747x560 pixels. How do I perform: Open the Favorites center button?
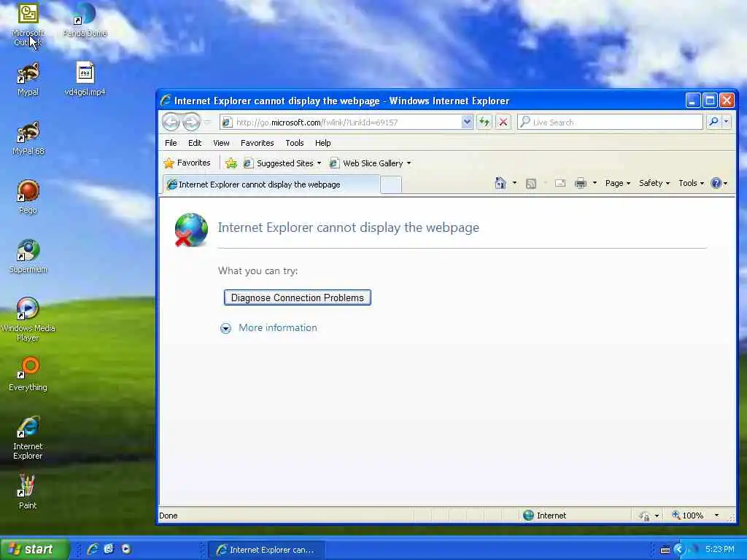[187, 163]
